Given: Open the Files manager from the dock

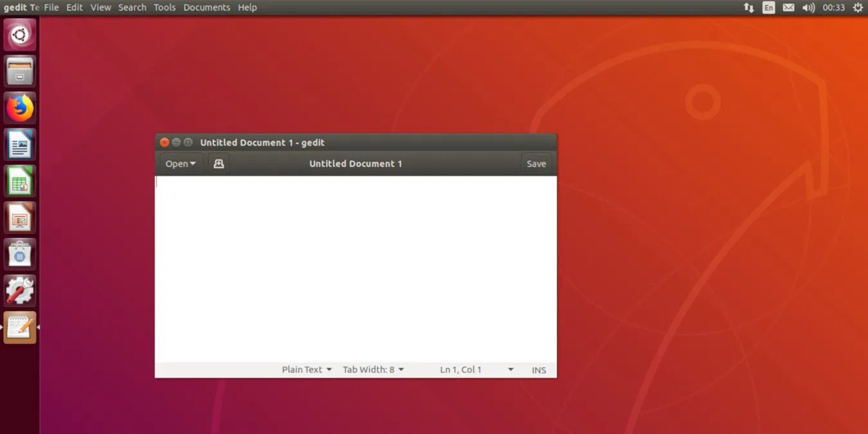Looking at the screenshot, I should point(19,71).
